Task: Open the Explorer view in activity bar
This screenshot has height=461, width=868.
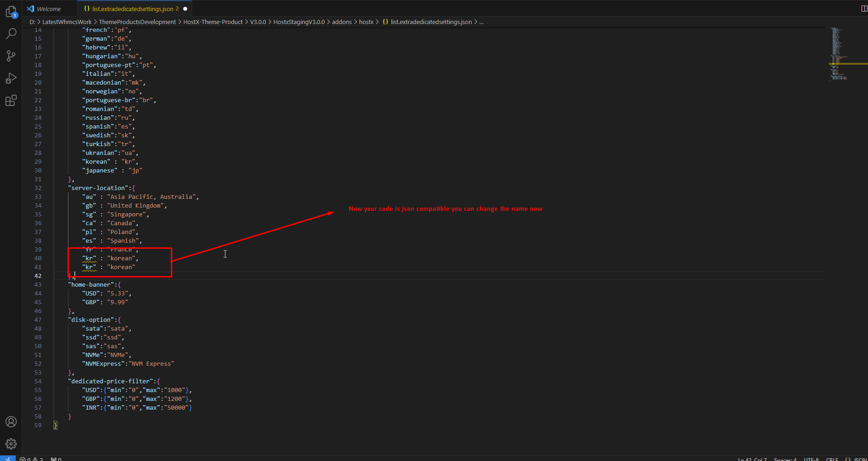Action: click(x=11, y=12)
